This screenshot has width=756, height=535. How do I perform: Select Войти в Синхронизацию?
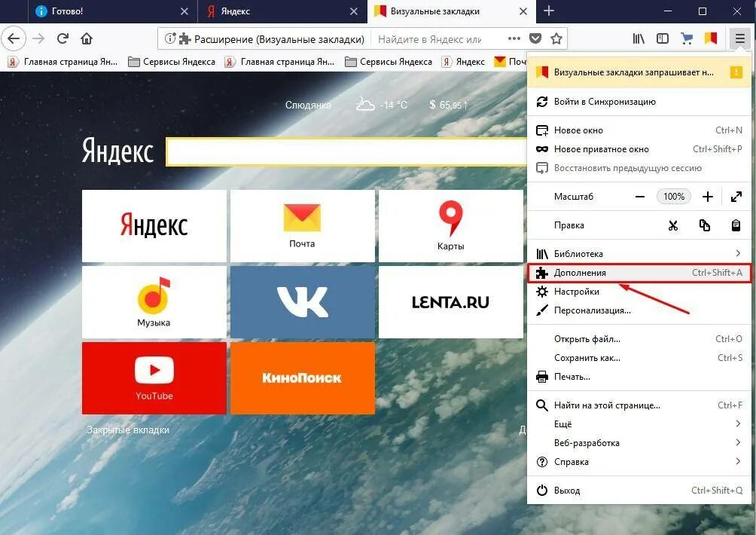point(639,102)
